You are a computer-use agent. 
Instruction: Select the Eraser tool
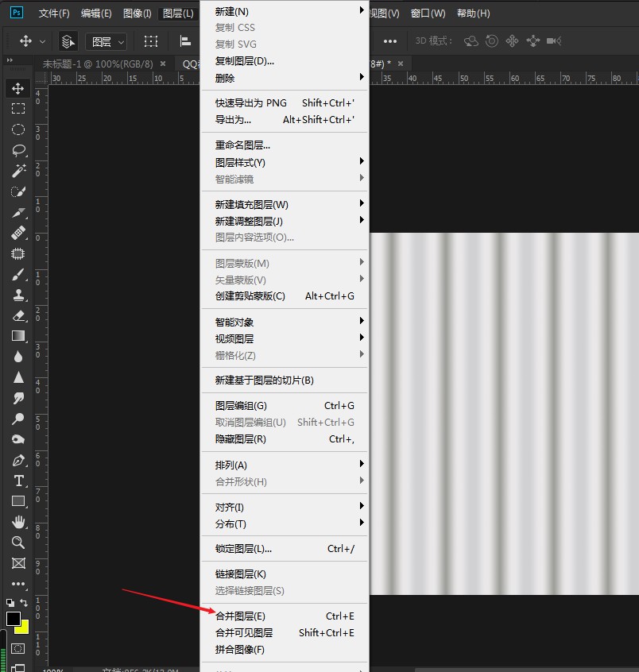coord(18,316)
